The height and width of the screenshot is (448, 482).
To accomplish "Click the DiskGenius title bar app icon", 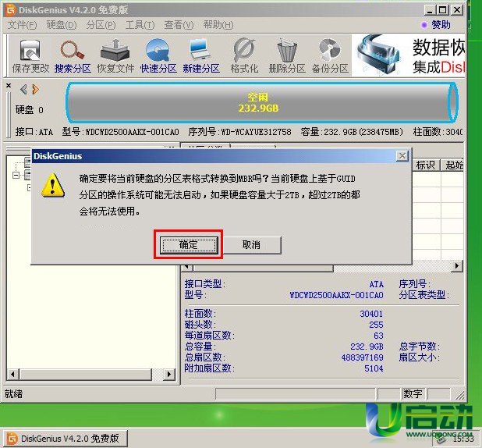I will tap(11, 10).
